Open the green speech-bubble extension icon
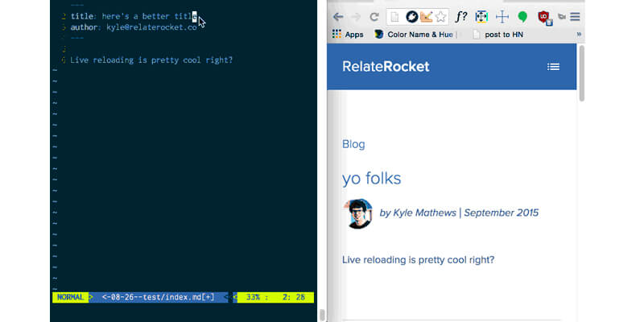Screen dimensions: 644x322 (x=522, y=17)
